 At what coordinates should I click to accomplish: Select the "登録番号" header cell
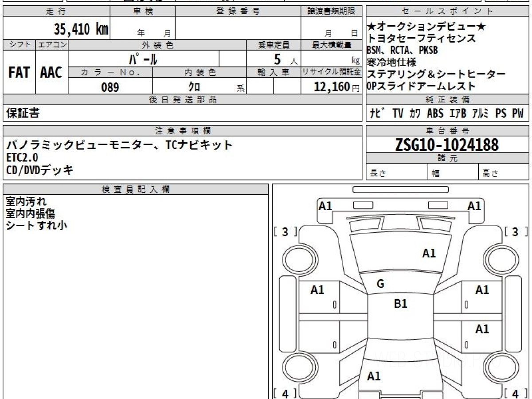click(238, 12)
